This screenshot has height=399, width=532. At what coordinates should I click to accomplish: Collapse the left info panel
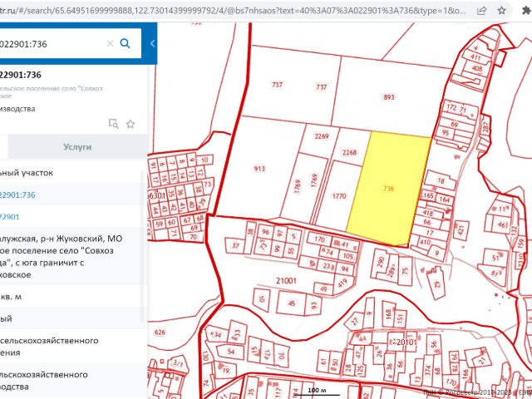pos(152,43)
